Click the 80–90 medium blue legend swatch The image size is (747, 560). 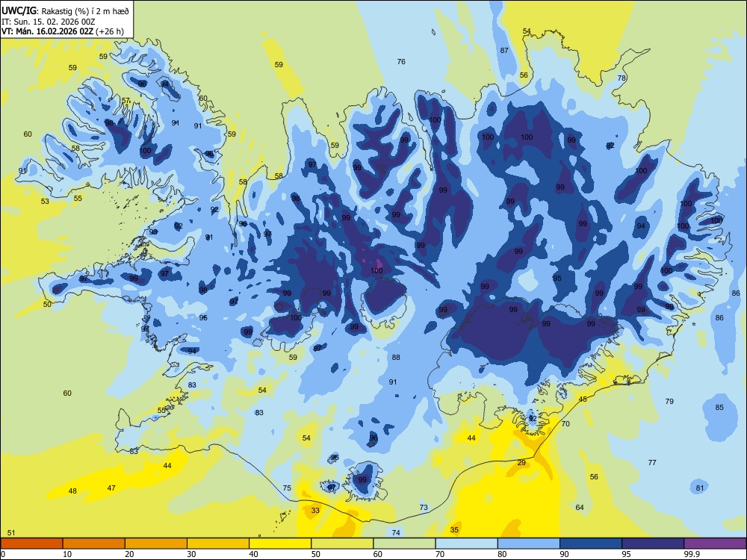pos(529,544)
